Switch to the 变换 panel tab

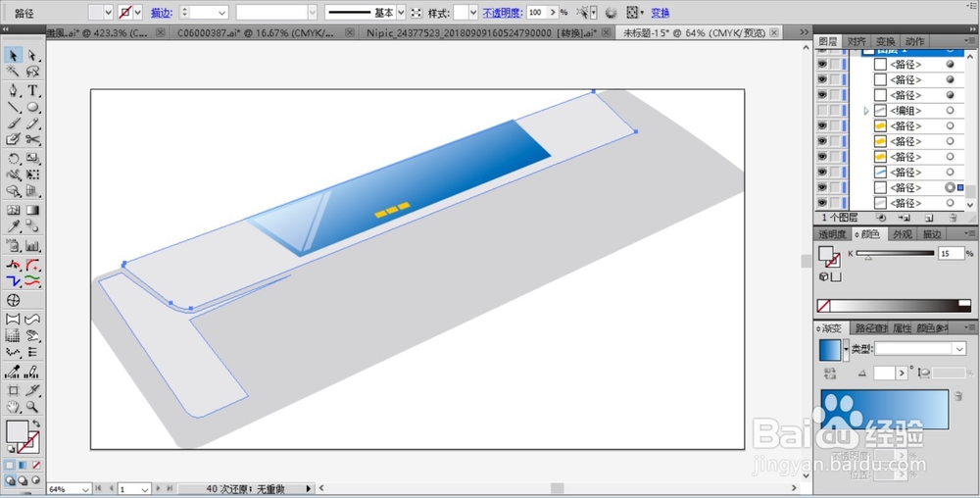885,41
